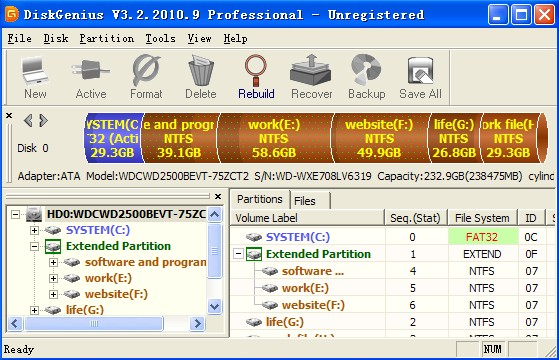
Task: Collapse Extended Partition node in tree
Action: pyautogui.click(x=34, y=246)
